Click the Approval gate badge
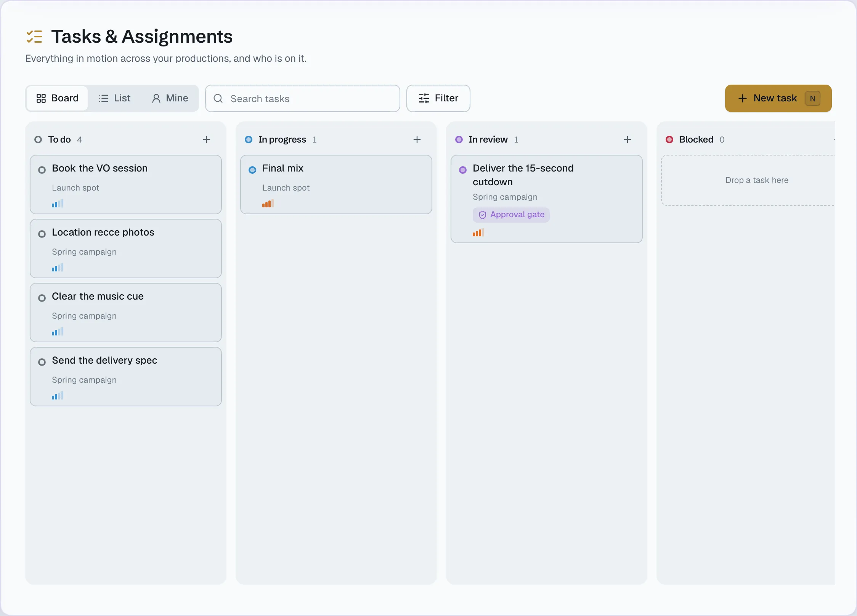Viewport: 857px width, 616px height. pyautogui.click(x=511, y=215)
